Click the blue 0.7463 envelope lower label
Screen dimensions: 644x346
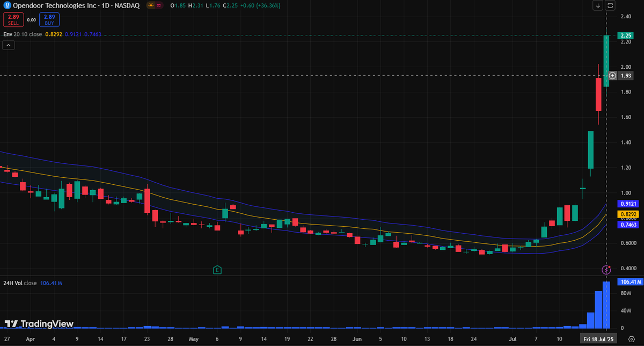(628, 225)
